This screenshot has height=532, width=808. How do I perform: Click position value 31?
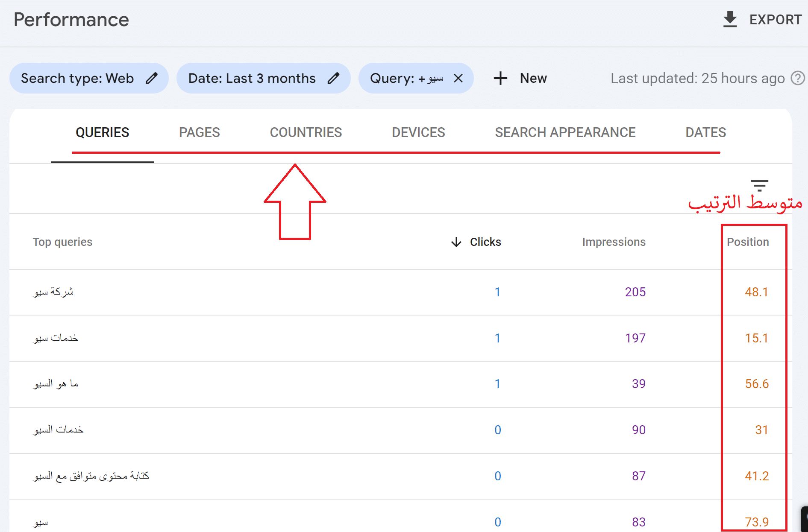(761, 430)
